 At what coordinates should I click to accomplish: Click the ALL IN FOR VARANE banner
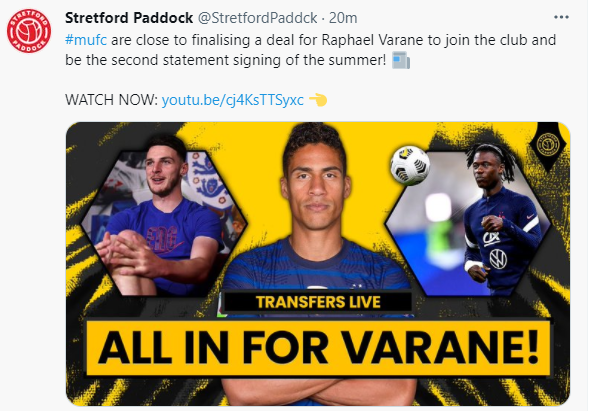318,348
